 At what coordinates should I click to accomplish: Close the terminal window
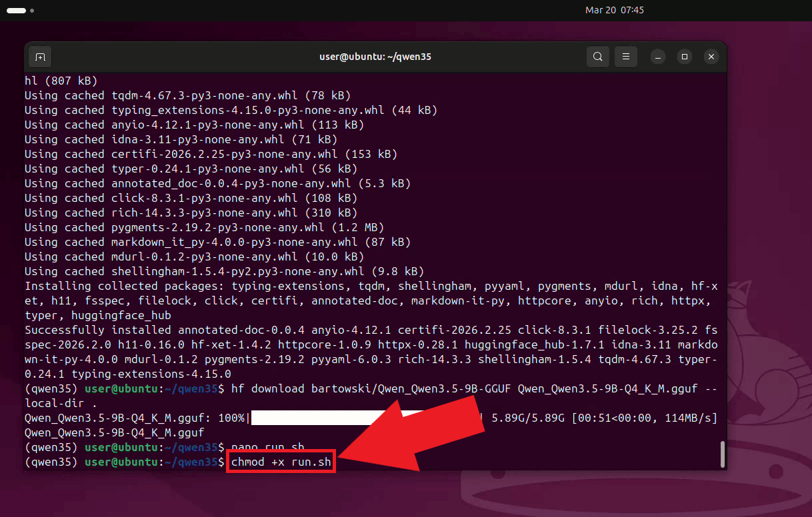711,57
